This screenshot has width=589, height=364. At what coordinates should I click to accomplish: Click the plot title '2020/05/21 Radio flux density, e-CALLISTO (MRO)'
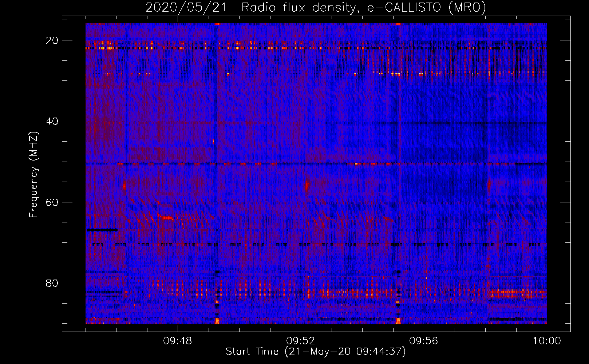pyautogui.click(x=316, y=8)
